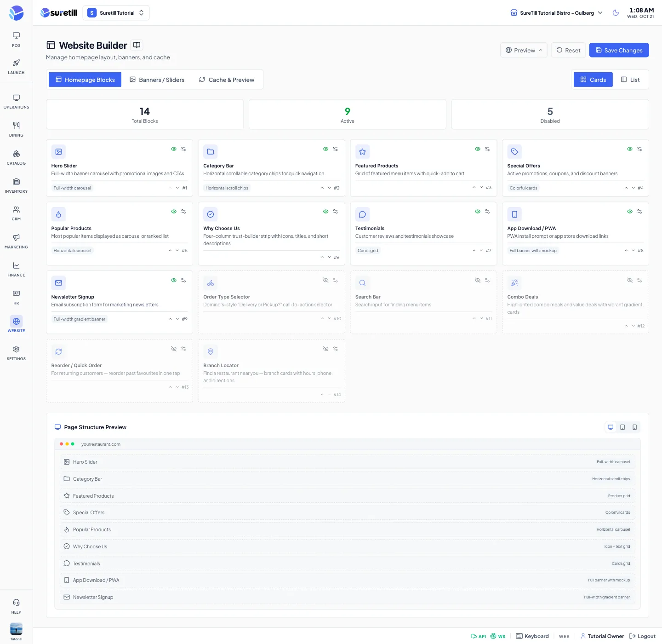
Task: Move Category Bar block down
Action: (x=329, y=188)
